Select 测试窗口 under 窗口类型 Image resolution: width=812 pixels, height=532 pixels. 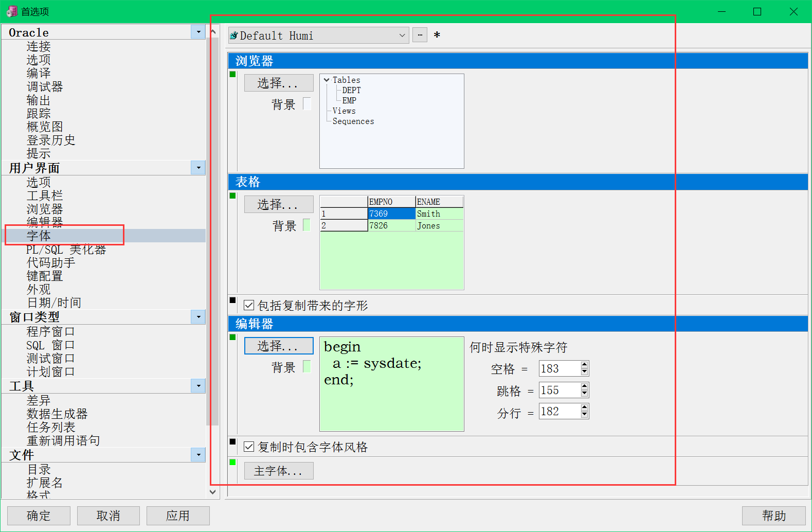coord(51,358)
